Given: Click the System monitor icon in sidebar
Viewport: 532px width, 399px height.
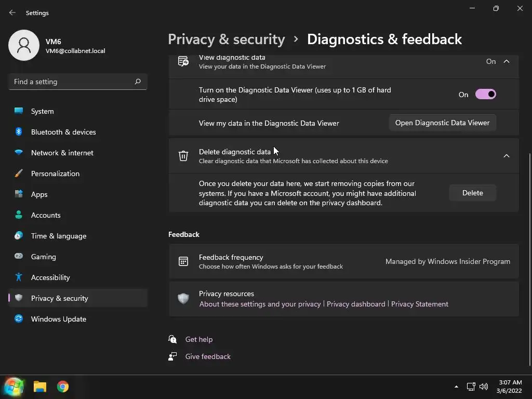Looking at the screenshot, I should 19,111.
